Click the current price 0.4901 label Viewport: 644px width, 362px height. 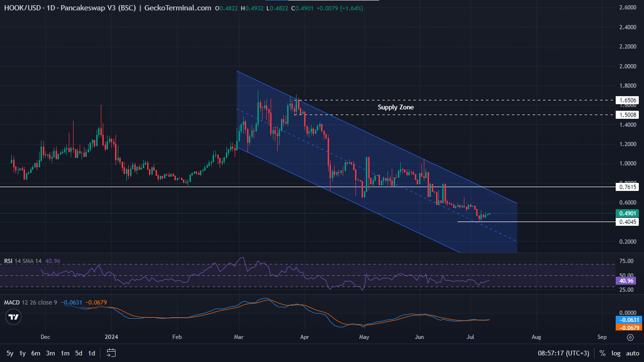627,213
